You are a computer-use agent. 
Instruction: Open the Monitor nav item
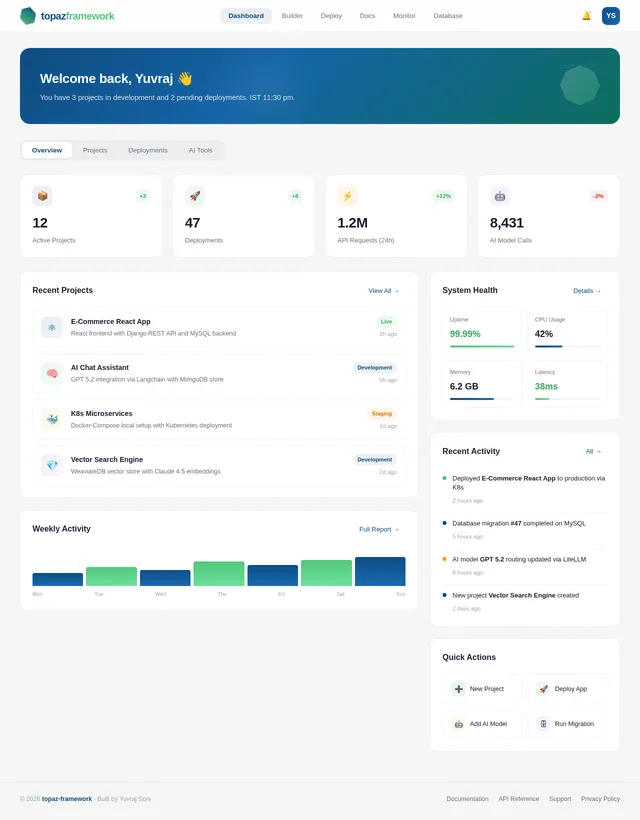[404, 16]
